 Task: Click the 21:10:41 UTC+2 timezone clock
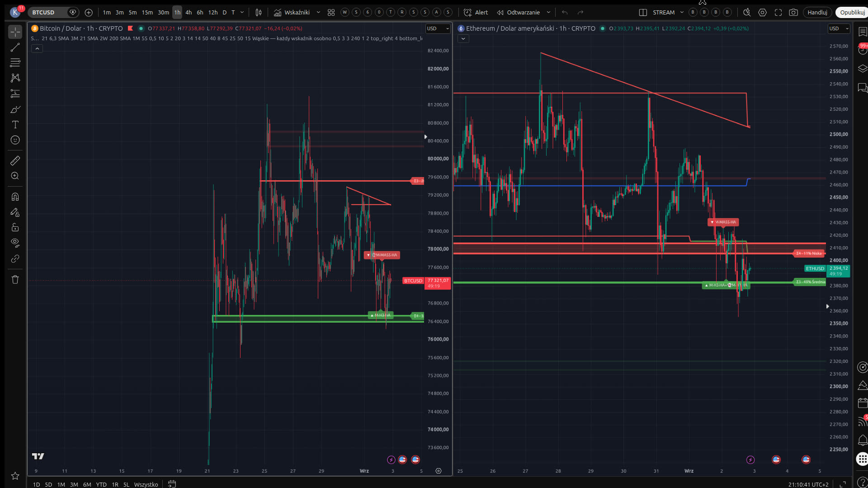pos(808,484)
